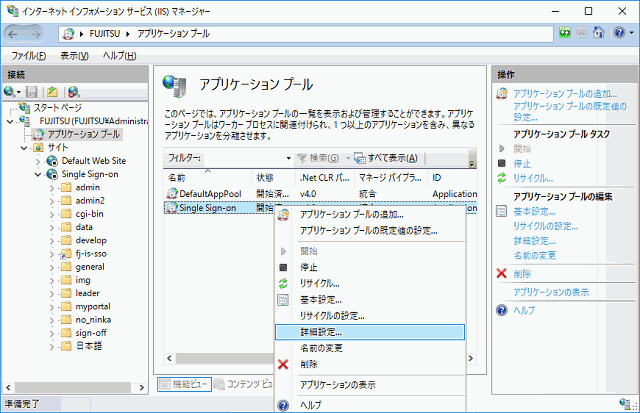Click the help icon in context menu

283,405
